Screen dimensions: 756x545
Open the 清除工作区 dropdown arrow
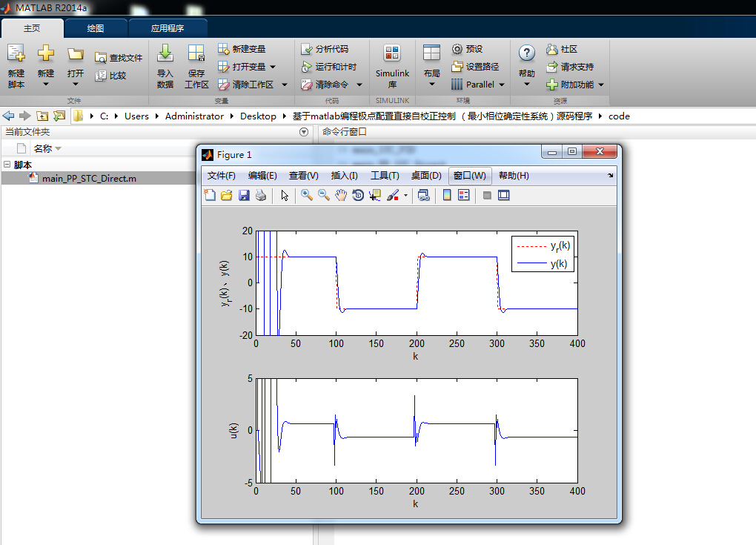(285, 85)
